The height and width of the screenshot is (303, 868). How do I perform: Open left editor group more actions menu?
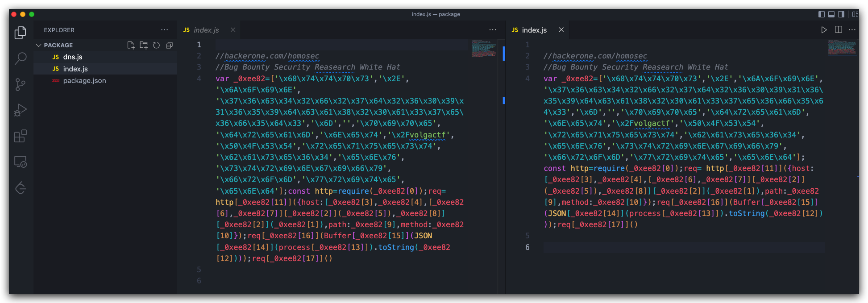[493, 30]
